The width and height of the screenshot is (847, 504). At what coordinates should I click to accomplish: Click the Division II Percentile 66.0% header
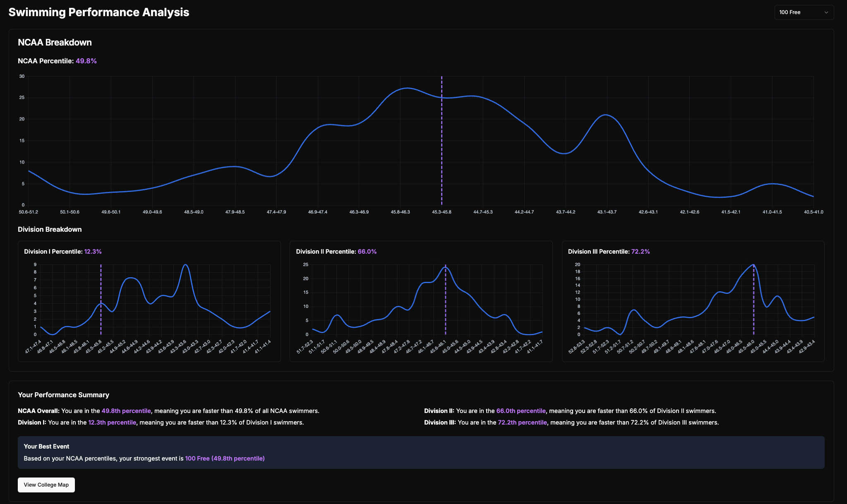[336, 251]
